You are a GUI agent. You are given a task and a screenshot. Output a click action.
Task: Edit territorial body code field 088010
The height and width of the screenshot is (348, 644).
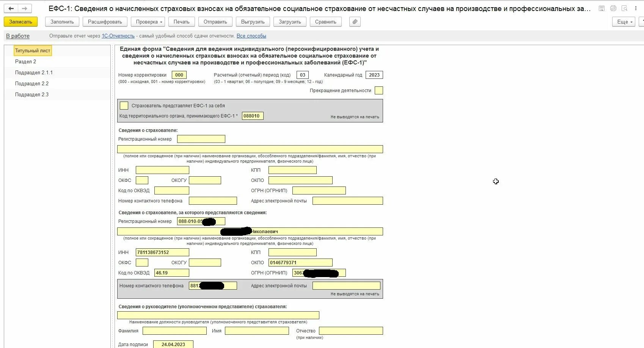pos(253,116)
